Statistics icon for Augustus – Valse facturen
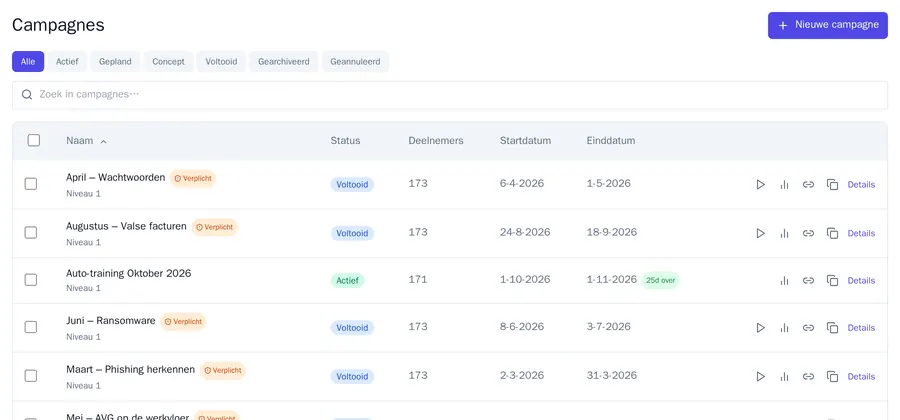This screenshot has height=420, width=900. pyautogui.click(x=785, y=234)
